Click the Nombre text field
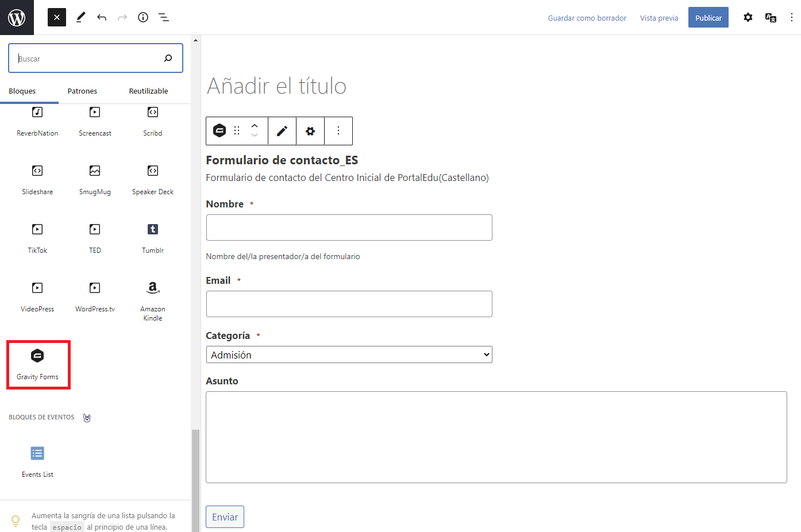 click(349, 228)
